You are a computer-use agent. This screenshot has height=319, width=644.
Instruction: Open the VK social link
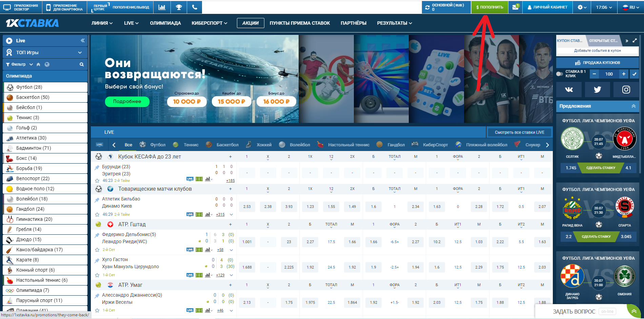coord(569,89)
